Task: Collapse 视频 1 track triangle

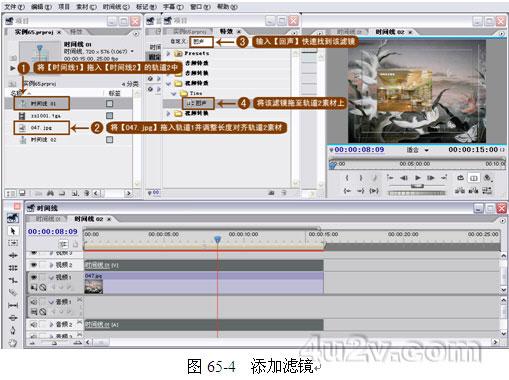Action: (52, 277)
